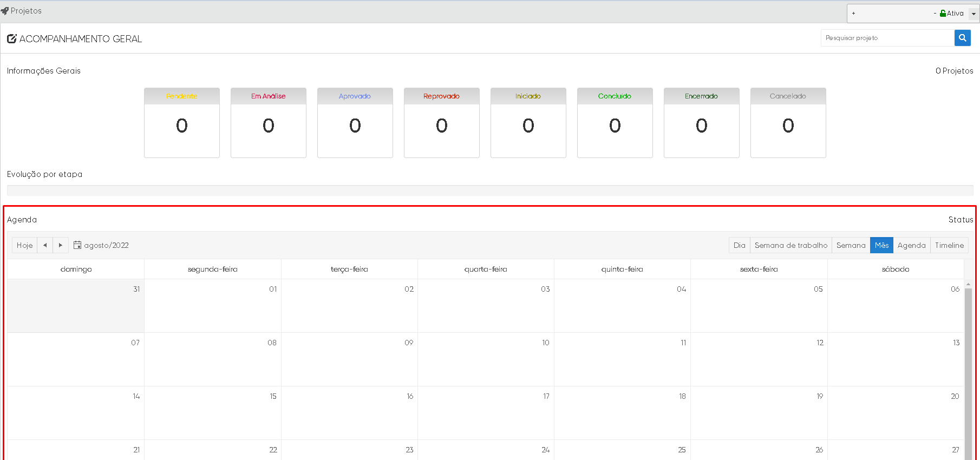Click the Evolução por etapa progress bar
This screenshot has width=980, height=460.
(x=490, y=190)
